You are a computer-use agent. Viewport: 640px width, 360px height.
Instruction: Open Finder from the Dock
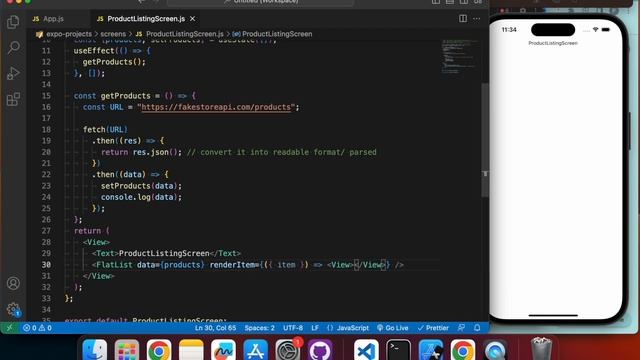[95, 351]
